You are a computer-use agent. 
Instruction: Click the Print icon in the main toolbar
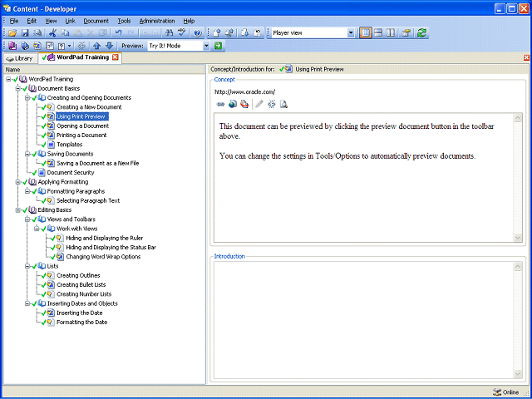pyautogui.click(x=37, y=33)
